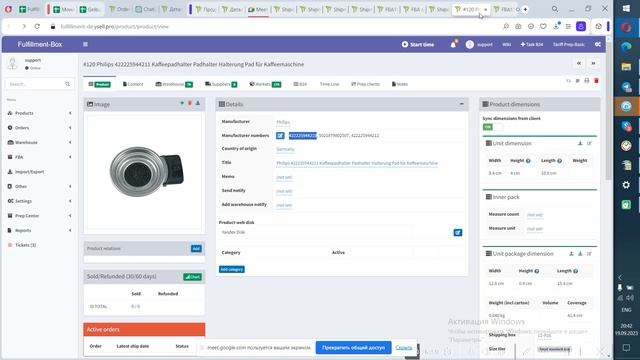
Task: Expand Other menu in sidebar
Action: 40,187
